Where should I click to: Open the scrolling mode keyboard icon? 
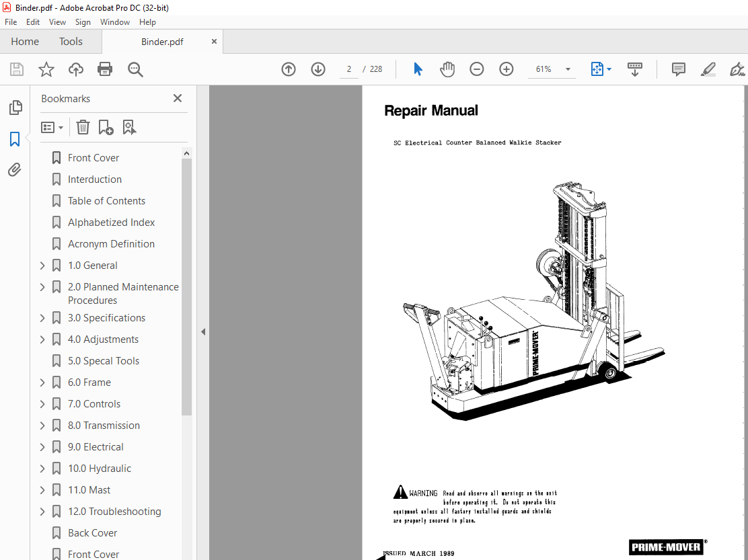tap(634, 69)
